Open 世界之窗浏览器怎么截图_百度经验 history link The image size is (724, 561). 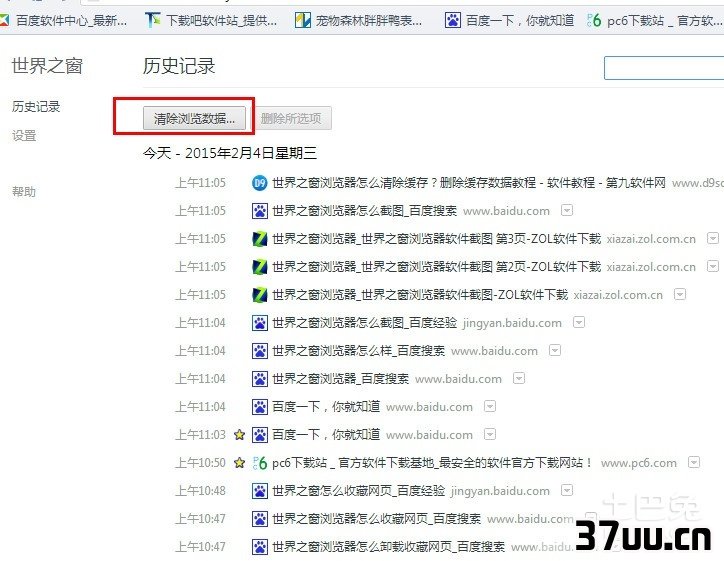[364, 323]
